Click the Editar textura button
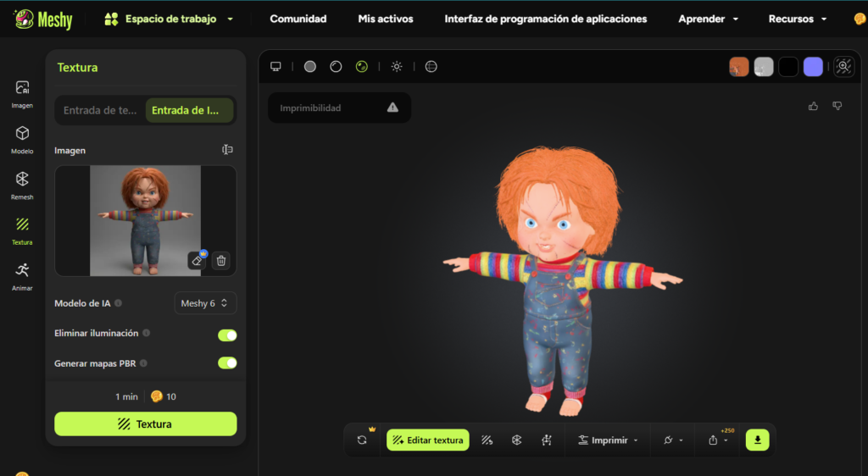This screenshot has height=476, width=868. click(428, 440)
